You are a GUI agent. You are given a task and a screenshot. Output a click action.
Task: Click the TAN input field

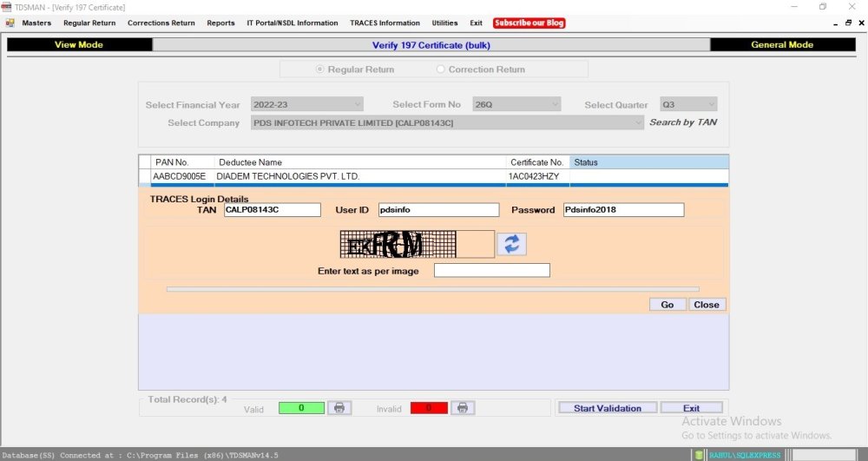click(x=273, y=210)
